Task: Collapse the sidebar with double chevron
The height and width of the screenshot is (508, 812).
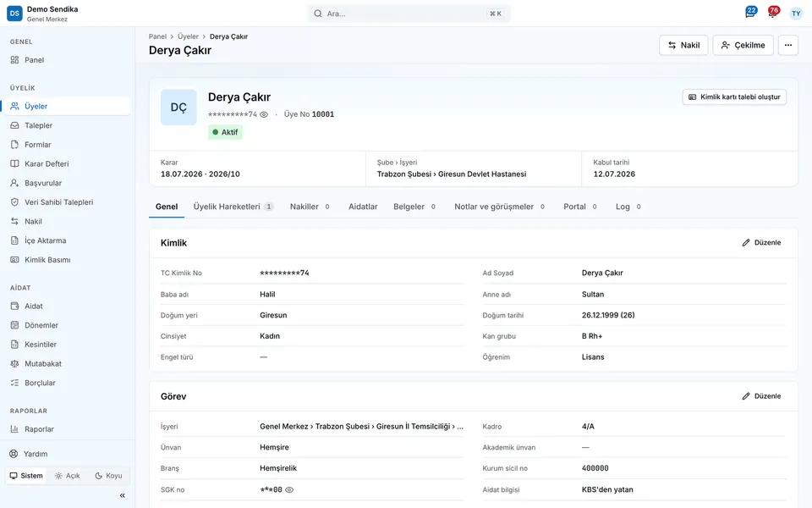Action: tap(122, 495)
